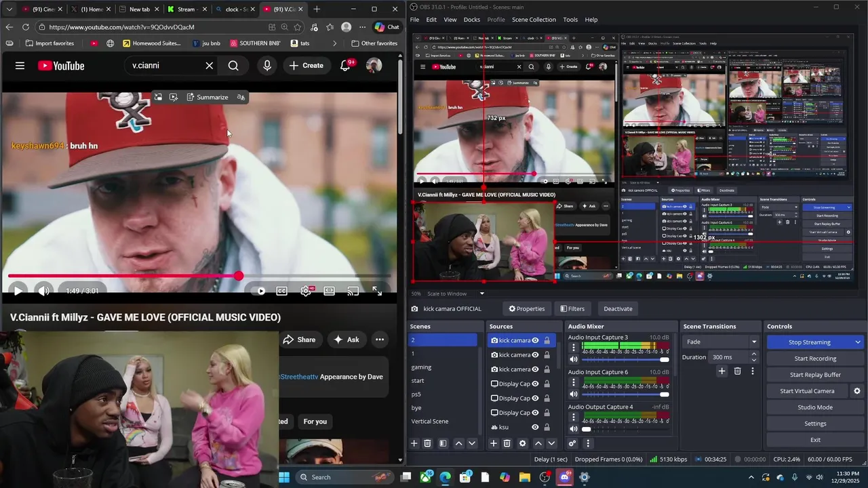Open options menu for Audio Input Capture 3

(574, 347)
